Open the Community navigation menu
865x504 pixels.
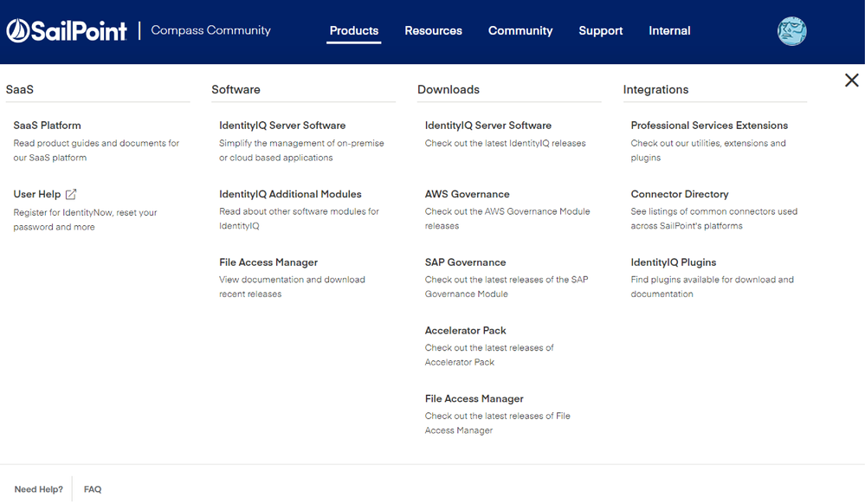[520, 31]
